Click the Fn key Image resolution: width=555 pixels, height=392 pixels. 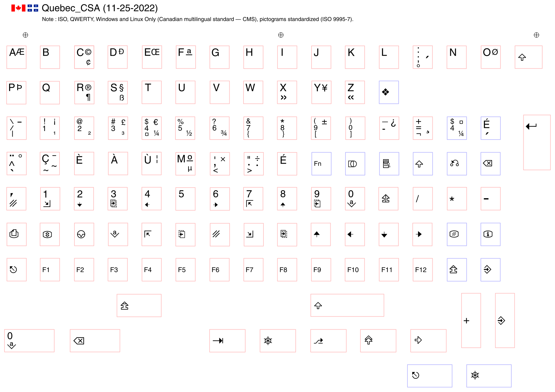pos(321,164)
